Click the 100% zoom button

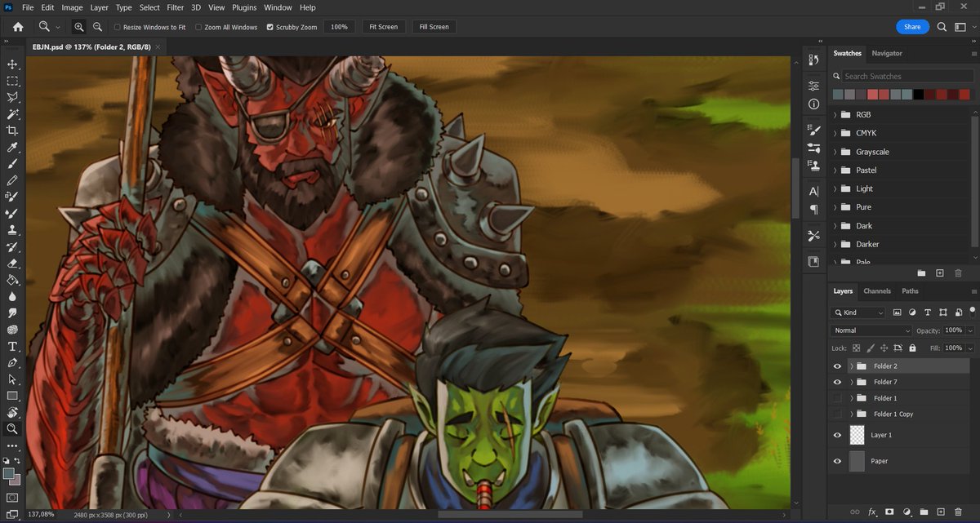pos(339,27)
